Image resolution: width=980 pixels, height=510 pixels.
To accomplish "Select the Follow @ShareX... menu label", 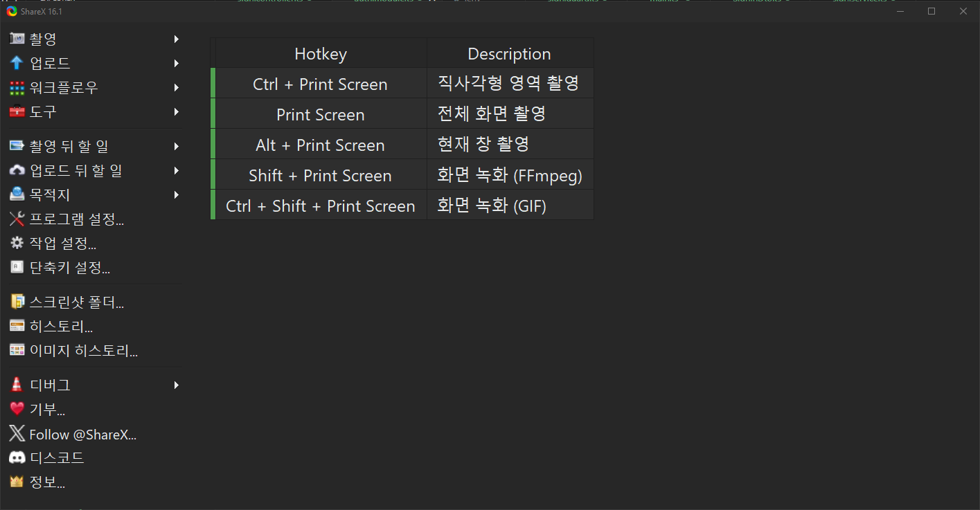I will (x=83, y=435).
